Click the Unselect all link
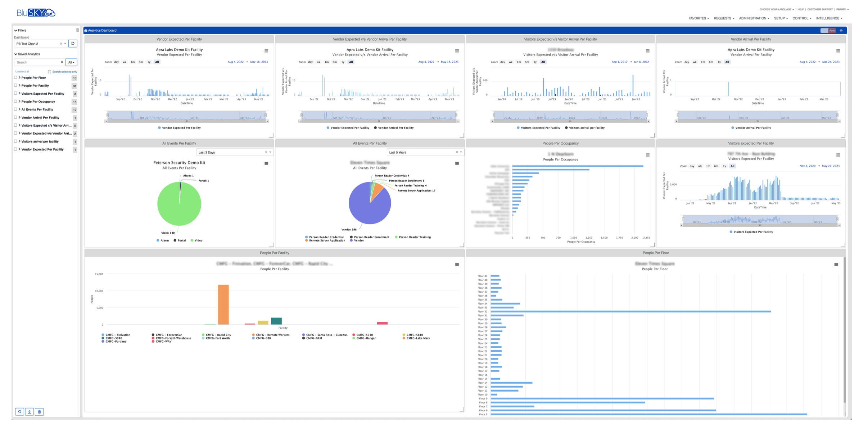This screenshot has height=424, width=868. pos(22,71)
